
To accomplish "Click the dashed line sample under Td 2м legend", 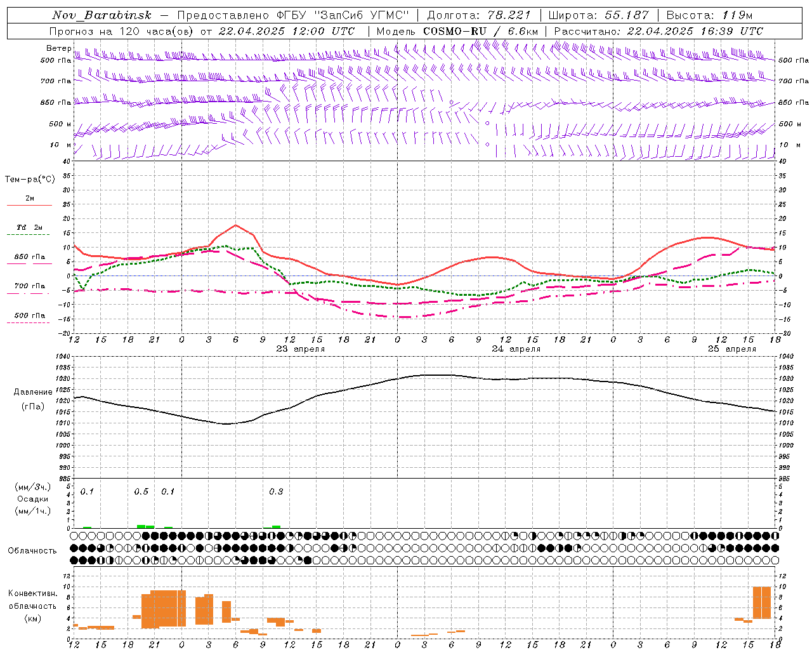I will click(28, 235).
